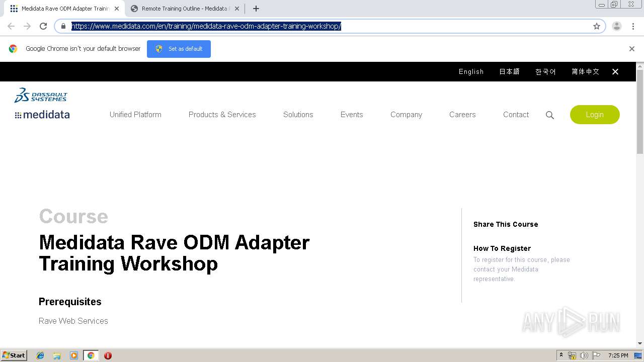This screenshot has width=644, height=362.
Task: Select English language
Action: tap(471, 72)
